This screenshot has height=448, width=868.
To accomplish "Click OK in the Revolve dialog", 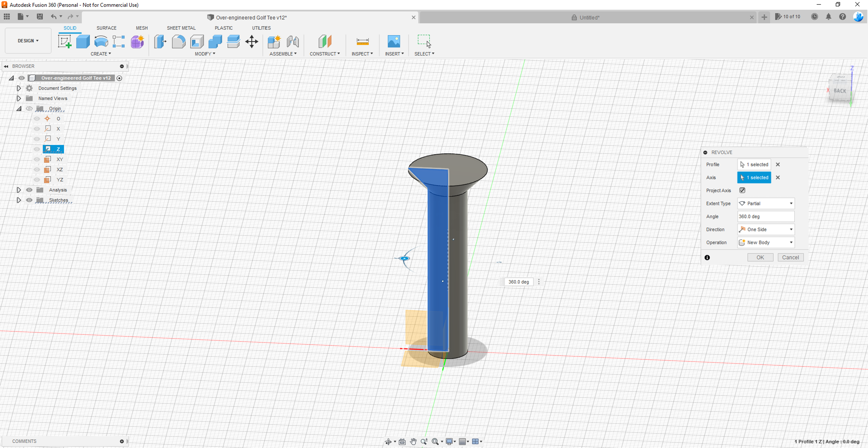I will point(760,257).
